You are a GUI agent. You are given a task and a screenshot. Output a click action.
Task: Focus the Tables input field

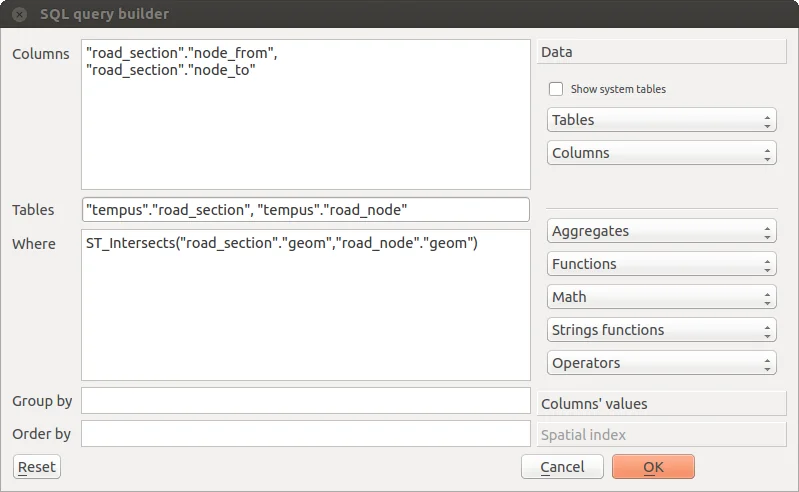305,210
